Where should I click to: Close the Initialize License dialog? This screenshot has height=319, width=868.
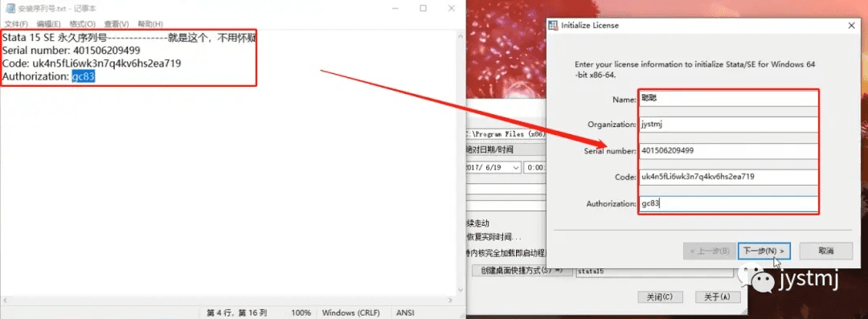pyautogui.click(x=851, y=26)
